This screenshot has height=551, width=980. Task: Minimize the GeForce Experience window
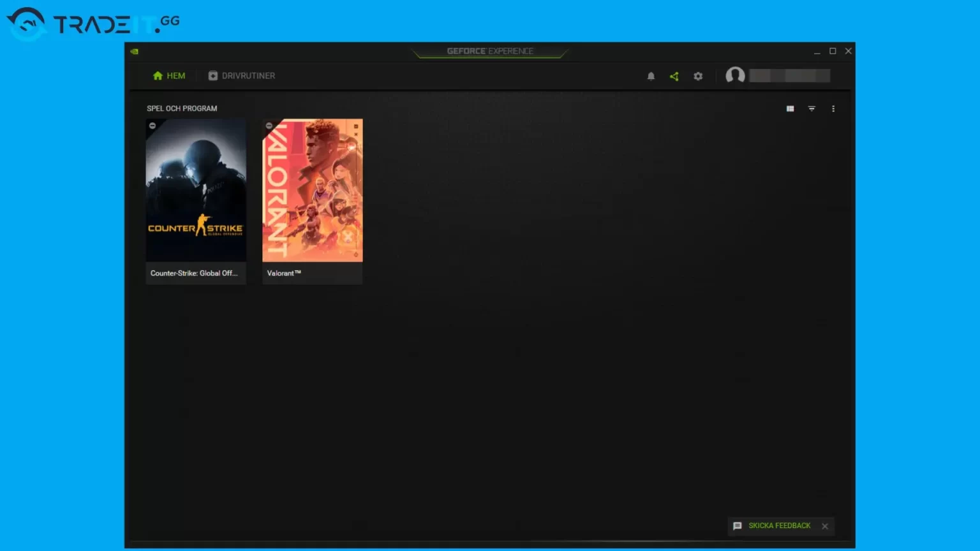coord(817,52)
